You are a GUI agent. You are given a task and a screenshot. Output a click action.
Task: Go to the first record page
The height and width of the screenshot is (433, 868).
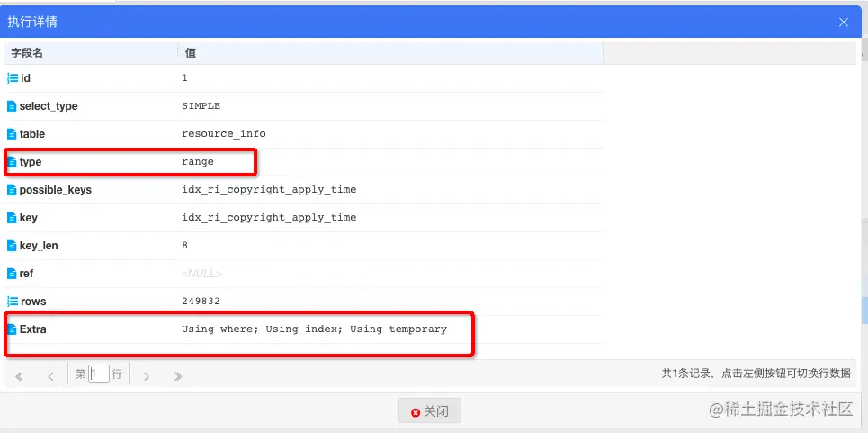(x=20, y=376)
